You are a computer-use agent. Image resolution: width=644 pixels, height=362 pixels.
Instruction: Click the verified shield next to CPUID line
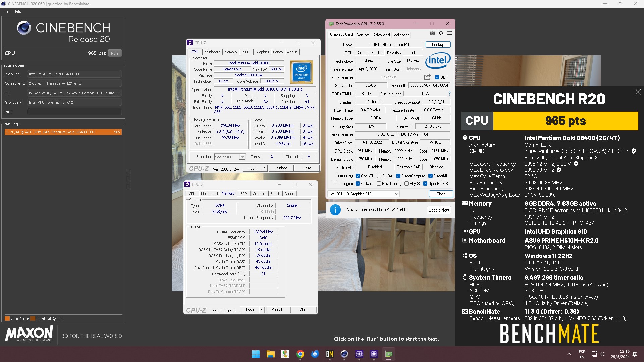[634, 151]
